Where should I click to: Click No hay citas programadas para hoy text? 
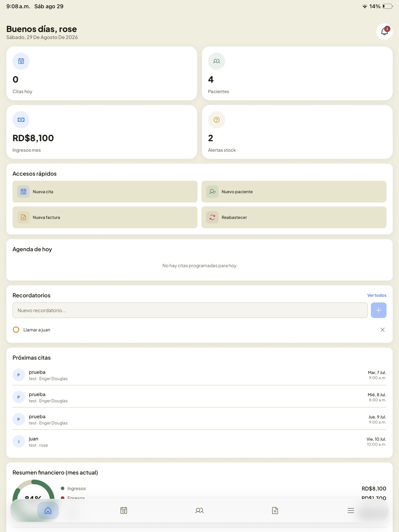pos(199,266)
